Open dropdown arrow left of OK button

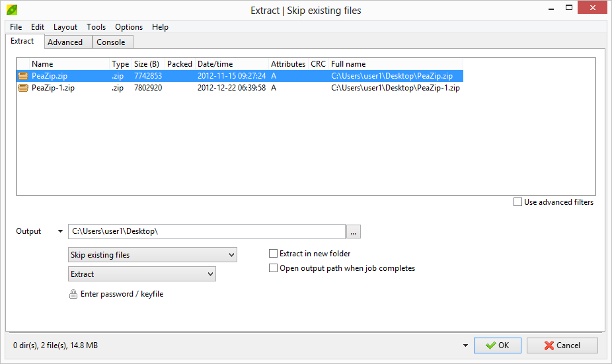[465, 346]
